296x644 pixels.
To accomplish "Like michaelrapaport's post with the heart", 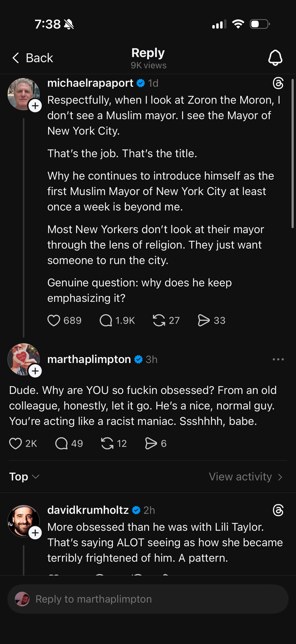I will coord(54,320).
